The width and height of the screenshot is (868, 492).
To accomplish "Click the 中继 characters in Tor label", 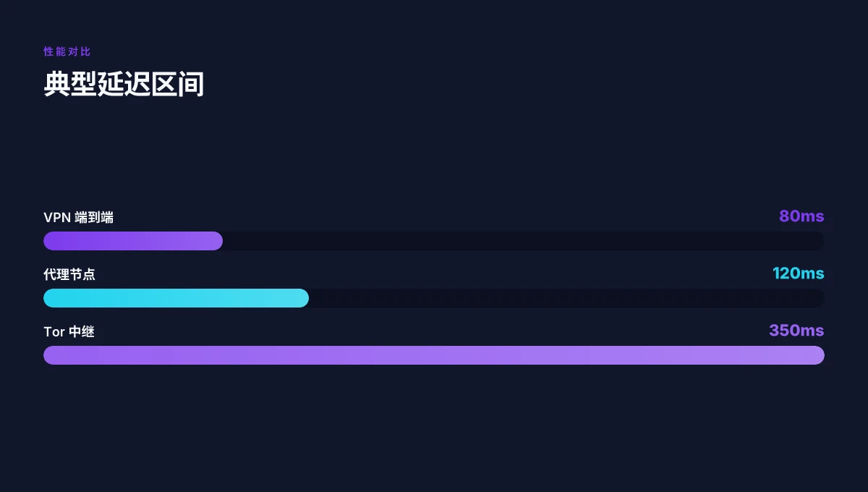I will (x=82, y=331).
